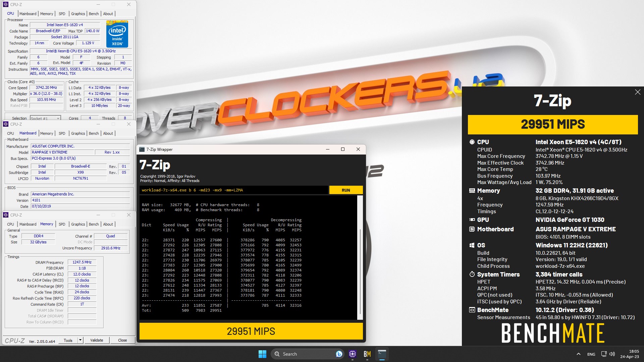Click the Motherboard icon in BenchMate panel

click(472, 229)
